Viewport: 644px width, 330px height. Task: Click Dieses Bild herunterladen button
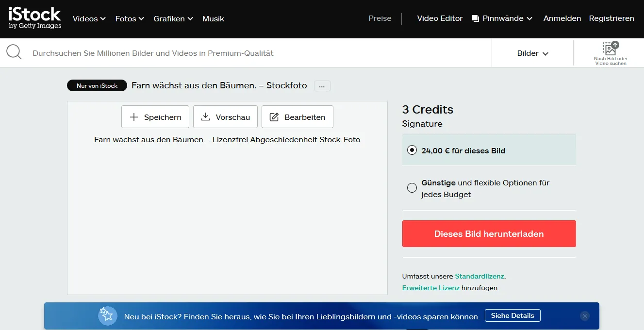coord(489,234)
